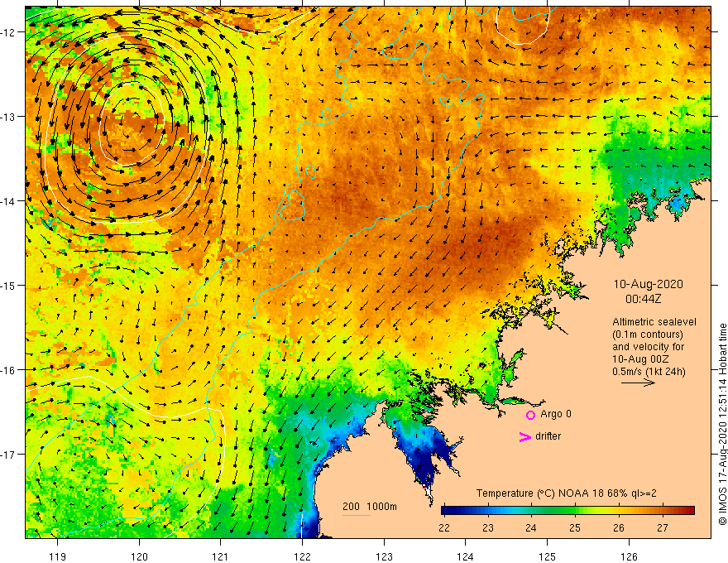
Task: Click the 'Argo 0' legend label
Action: pos(556,414)
